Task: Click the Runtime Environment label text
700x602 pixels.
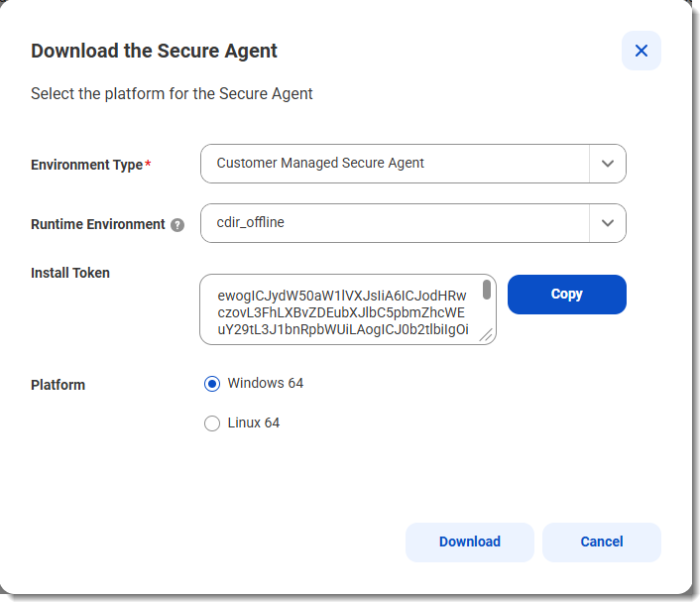Action: pos(98,224)
